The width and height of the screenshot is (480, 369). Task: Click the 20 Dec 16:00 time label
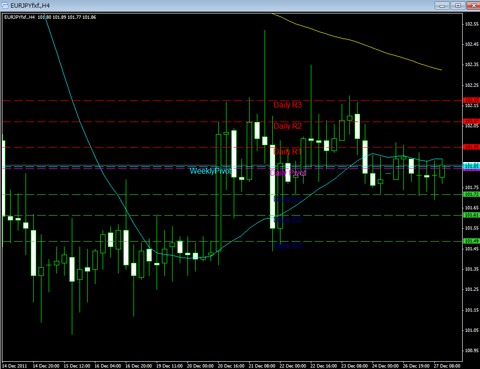coord(231,366)
